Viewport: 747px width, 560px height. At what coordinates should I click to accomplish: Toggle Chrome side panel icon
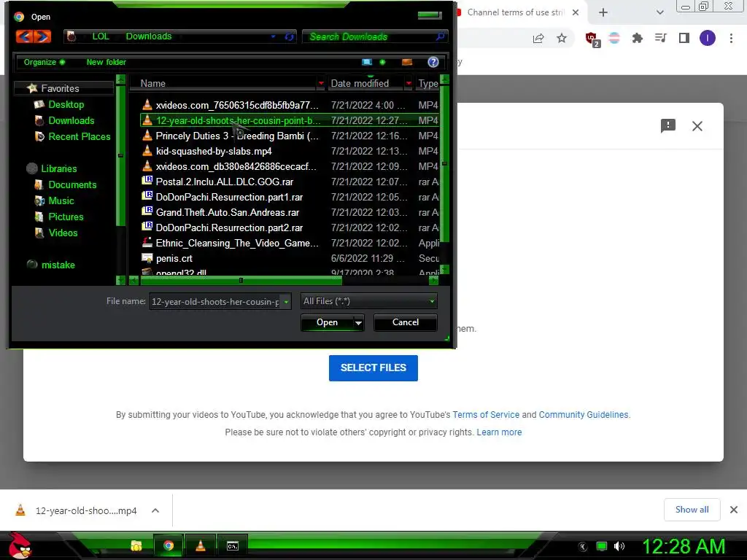coord(684,38)
